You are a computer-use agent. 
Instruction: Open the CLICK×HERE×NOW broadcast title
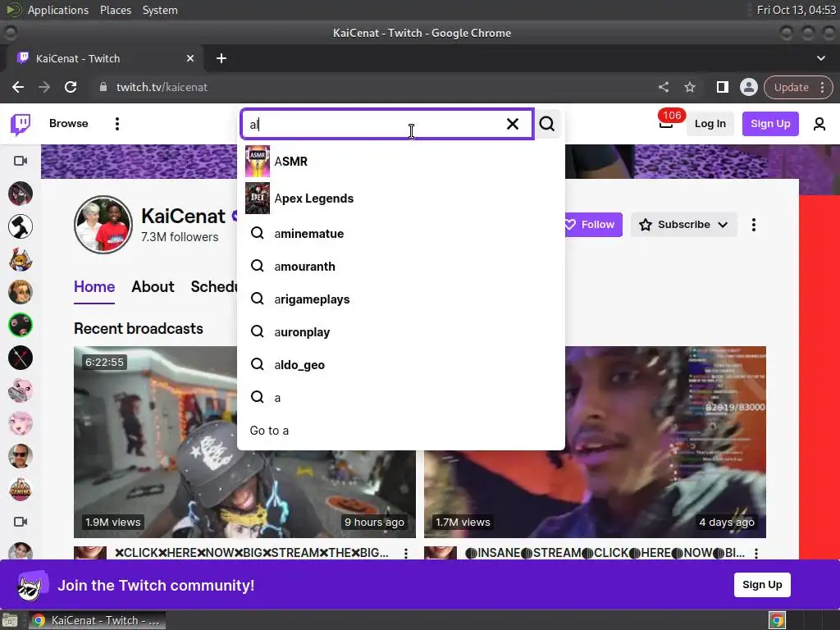[x=252, y=553]
